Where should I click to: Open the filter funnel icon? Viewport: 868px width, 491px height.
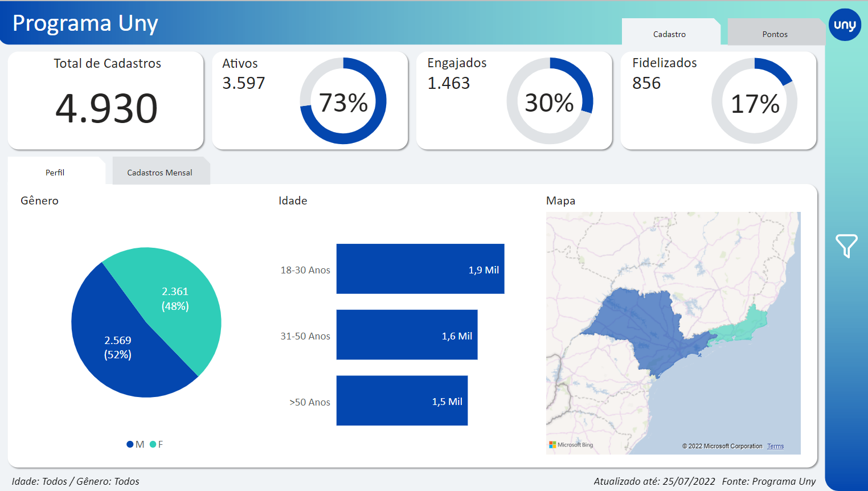coord(846,246)
